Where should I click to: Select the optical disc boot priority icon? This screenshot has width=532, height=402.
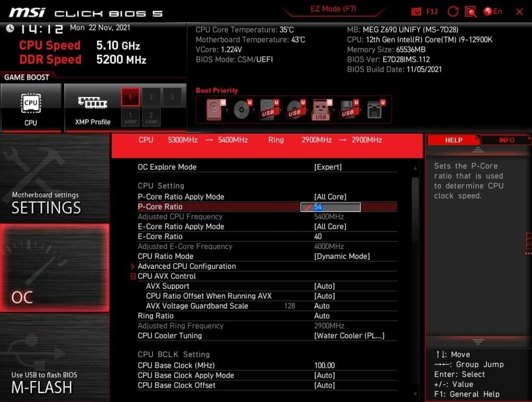242,110
